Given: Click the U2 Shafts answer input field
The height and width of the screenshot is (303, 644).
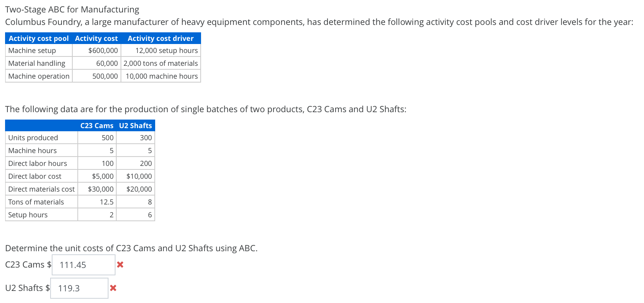Looking at the screenshot, I should 79,288.
